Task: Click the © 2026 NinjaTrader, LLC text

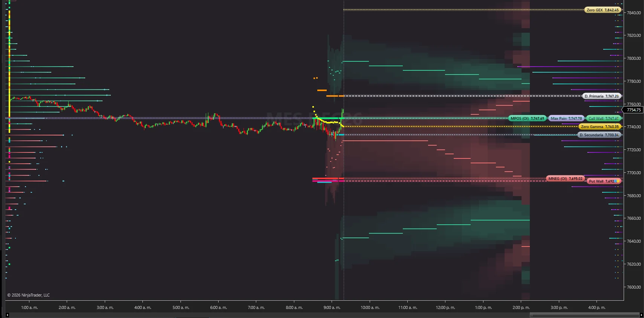Action: pyautogui.click(x=29, y=295)
